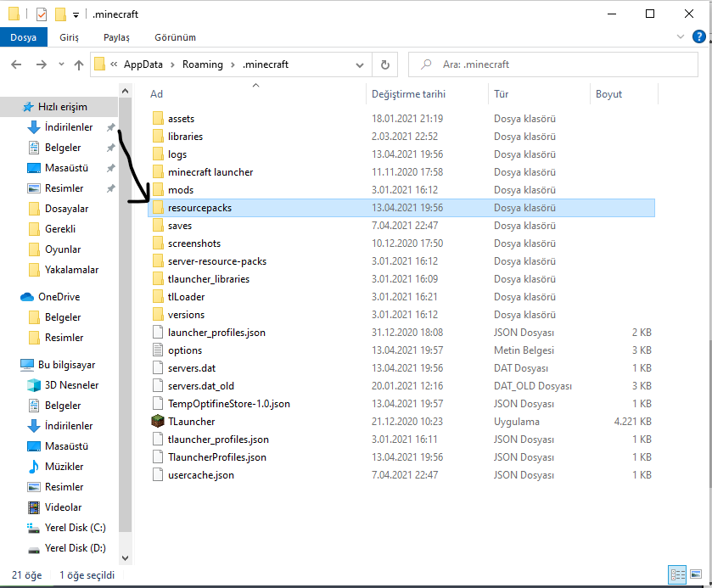Open the Dosya menu tab
Viewport: 712px width, 588px height.
(x=24, y=37)
